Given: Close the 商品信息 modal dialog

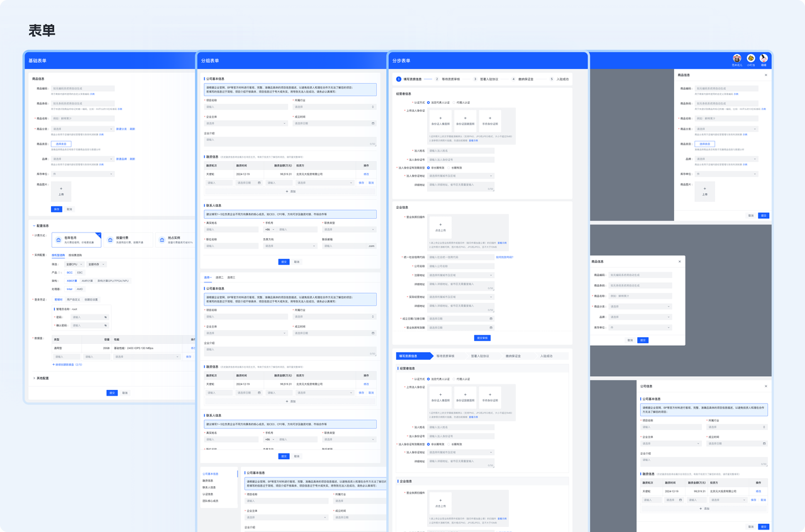Looking at the screenshot, I should [679, 262].
